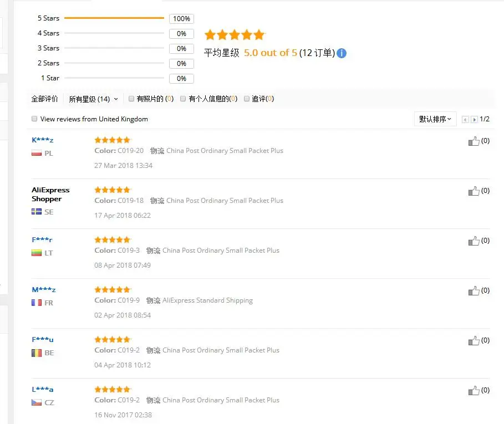Open reviewer profile M***z
The width and height of the screenshot is (504, 424).
pos(44,290)
